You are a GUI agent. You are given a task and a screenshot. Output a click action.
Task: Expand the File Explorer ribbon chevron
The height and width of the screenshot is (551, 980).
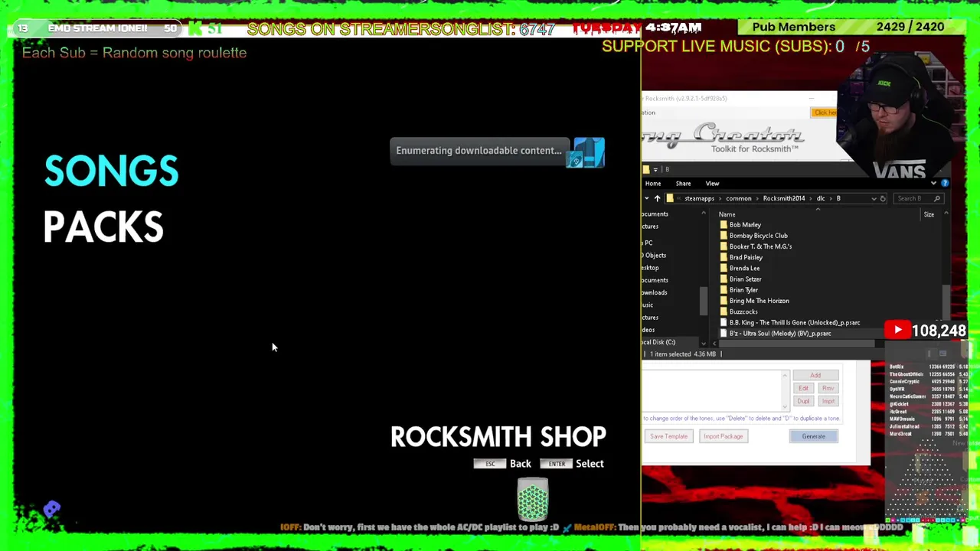point(933,184)
